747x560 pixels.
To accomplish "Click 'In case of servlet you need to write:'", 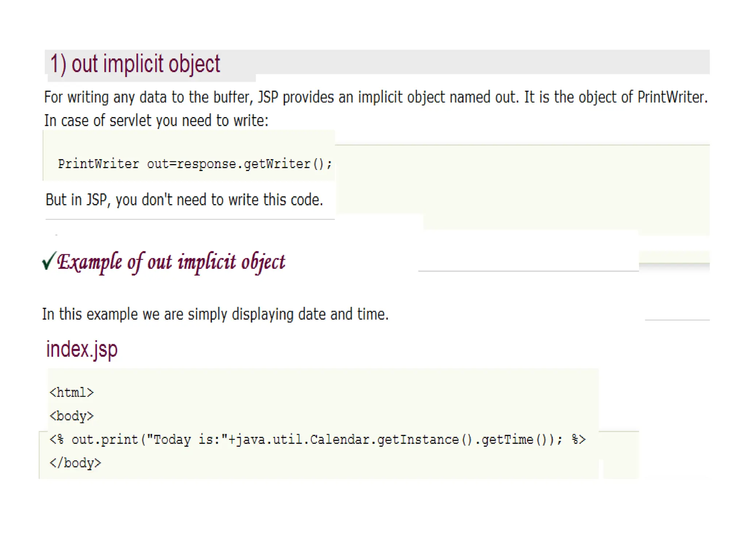I will pos(156,121).
